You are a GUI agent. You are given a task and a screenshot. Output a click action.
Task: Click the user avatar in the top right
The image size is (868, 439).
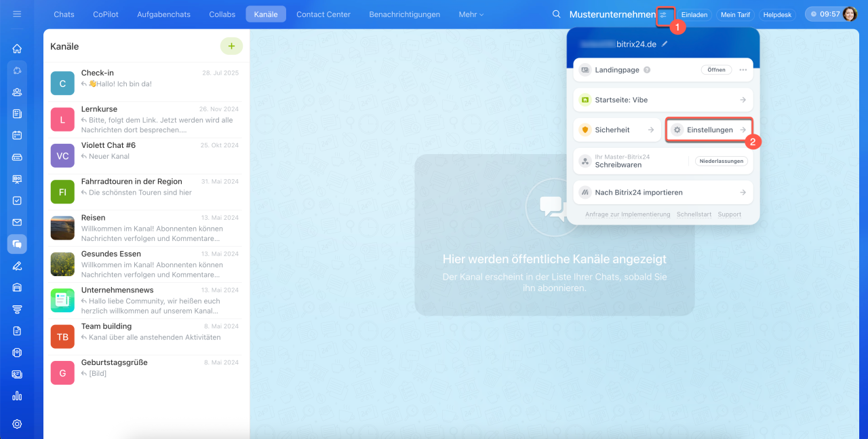tap(850, 14)
